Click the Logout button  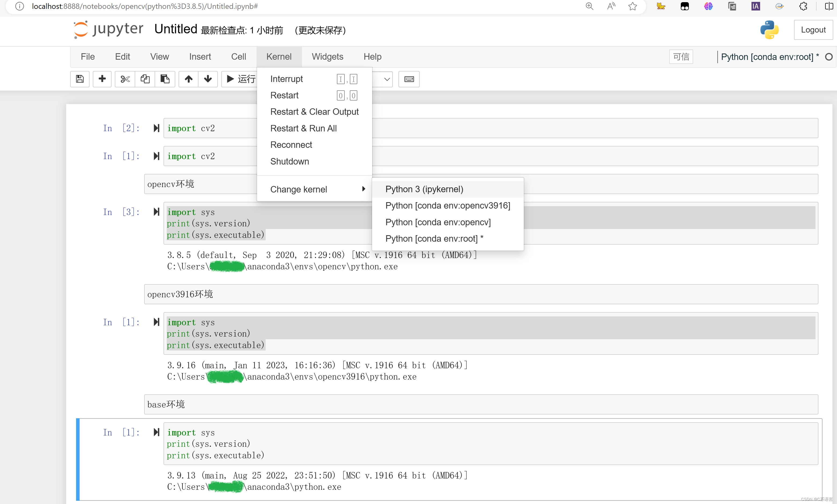click(x=813, y=30)
